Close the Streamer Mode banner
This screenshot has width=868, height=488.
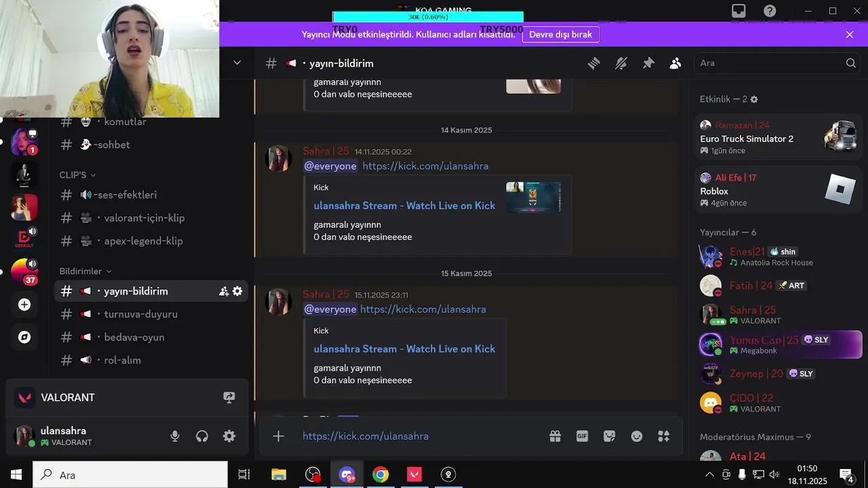(850, 35)
